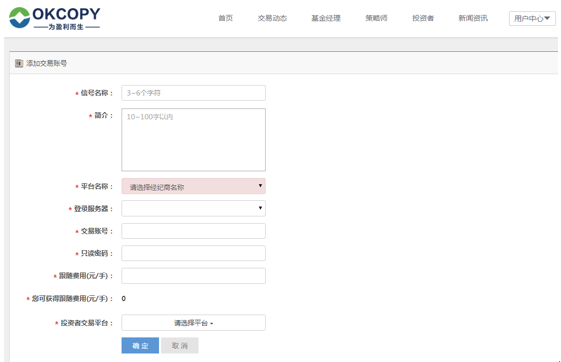
Task: Click the 平台名称 dropdown arrow
Action: [x=260, y=185]
